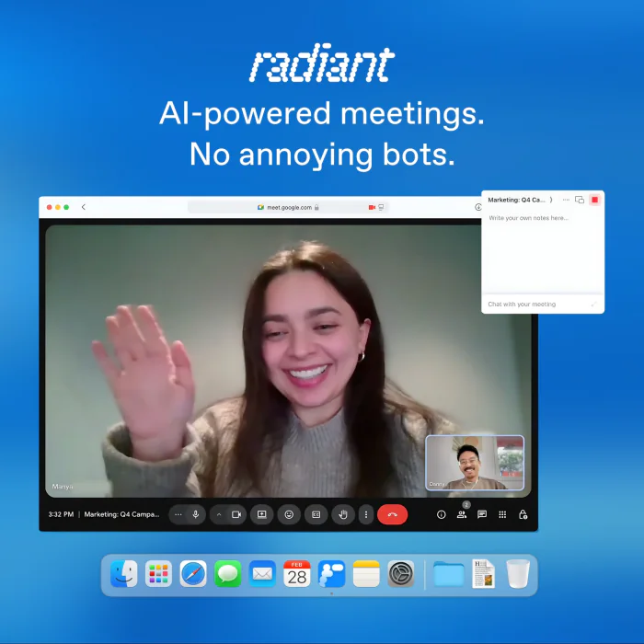Image resolution: width=644 pixels, height=644 pixels.
Task: Click the 'Manya' name label on video
Action: 63,487
